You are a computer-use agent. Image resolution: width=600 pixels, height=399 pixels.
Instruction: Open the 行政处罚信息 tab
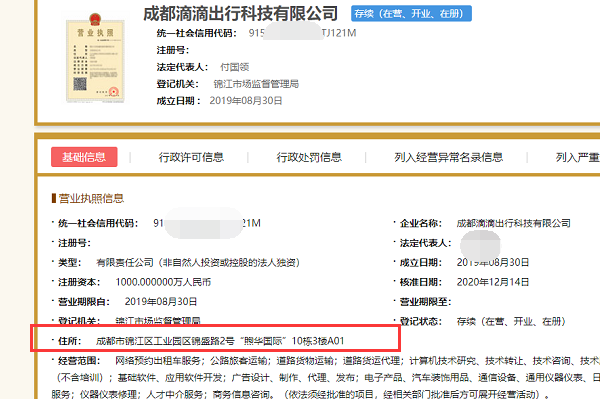[309, 157]
